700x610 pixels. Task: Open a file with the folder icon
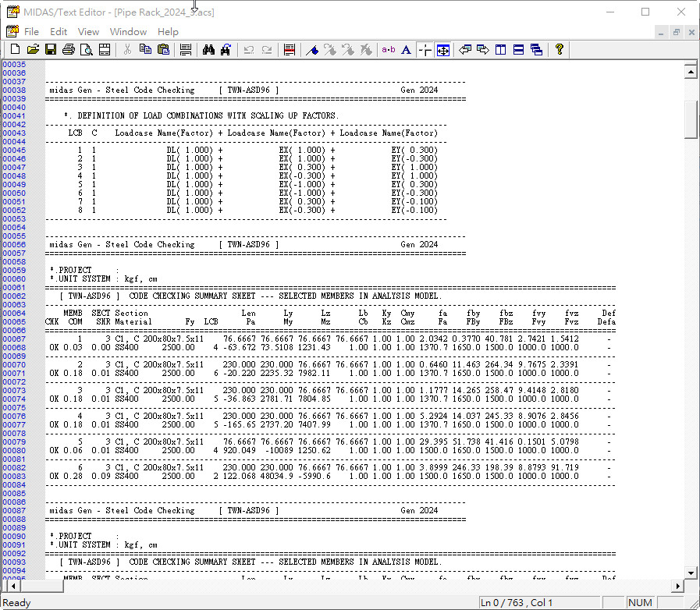(x=33, y=49)
